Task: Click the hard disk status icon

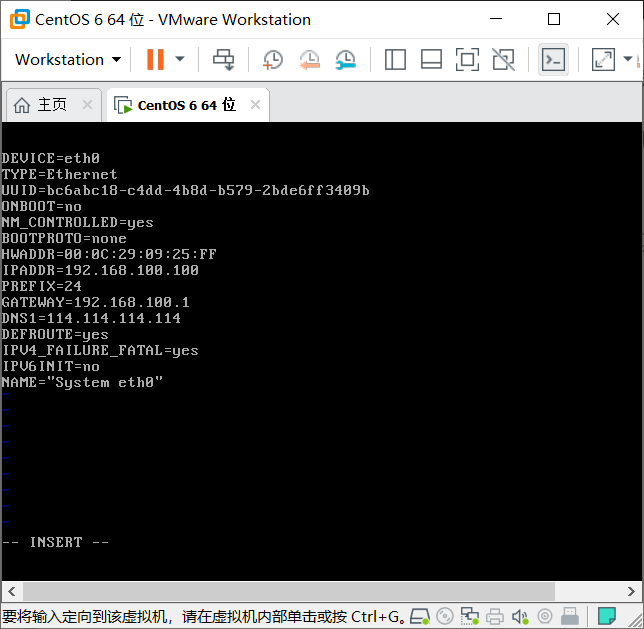Action: coord(419,616)
